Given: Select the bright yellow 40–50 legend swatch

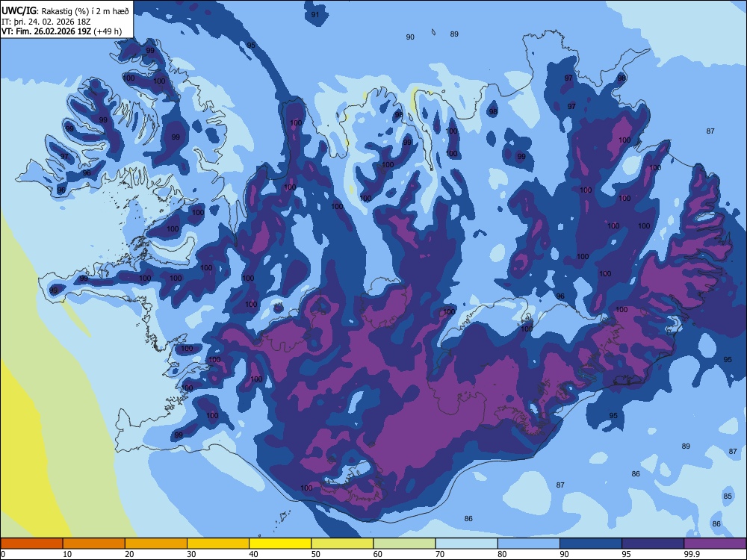Looking at the screenshot, I should click(280, 544).
